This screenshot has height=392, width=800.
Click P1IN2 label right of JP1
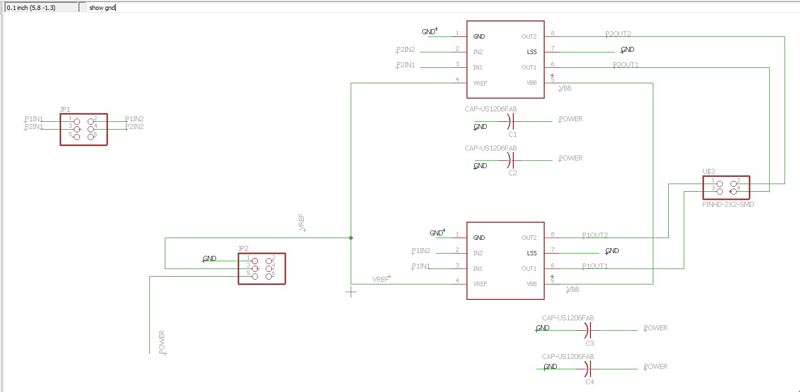[x=134, y=118]
